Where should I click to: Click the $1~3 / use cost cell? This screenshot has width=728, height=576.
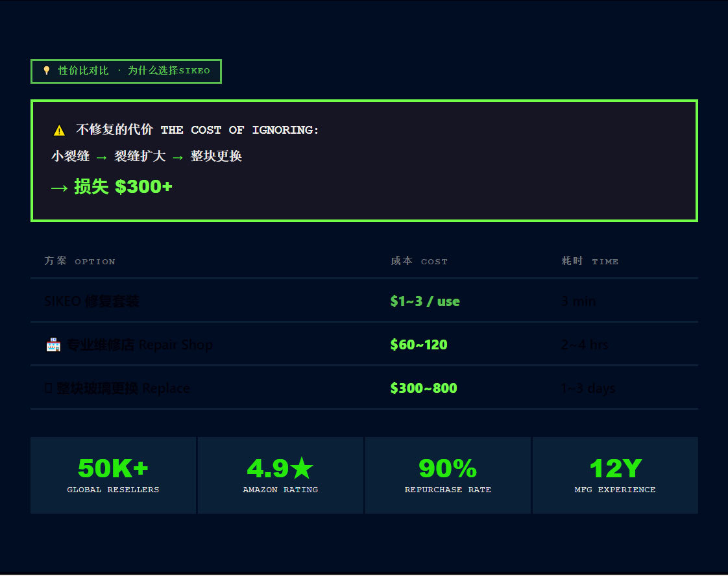(x=425, y=301)
